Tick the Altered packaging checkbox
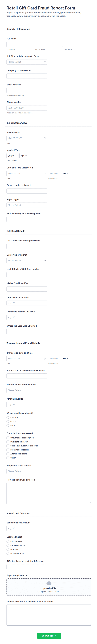 (x=8, y=454)
